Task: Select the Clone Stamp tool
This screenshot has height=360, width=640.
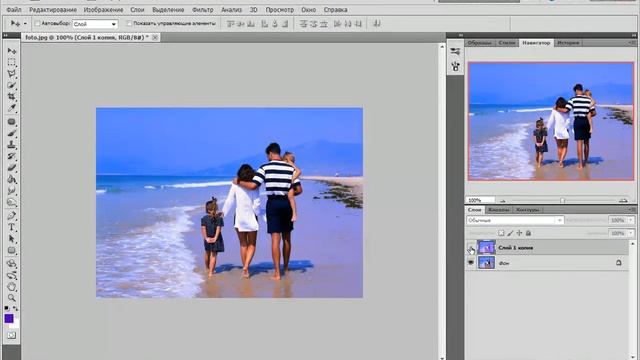Action: [11, 145]
